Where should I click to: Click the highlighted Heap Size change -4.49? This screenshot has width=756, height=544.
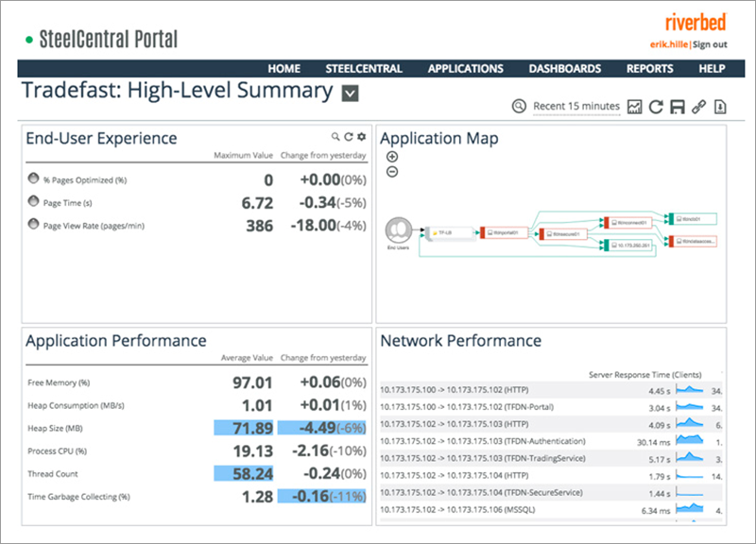[x=322, y=428]
